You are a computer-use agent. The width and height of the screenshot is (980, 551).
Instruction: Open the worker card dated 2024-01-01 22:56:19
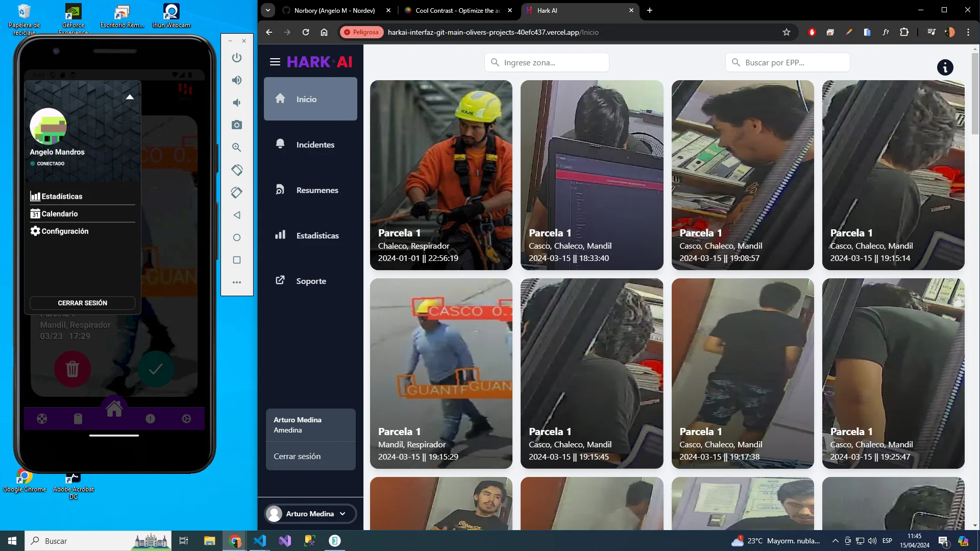pos(441,175)
